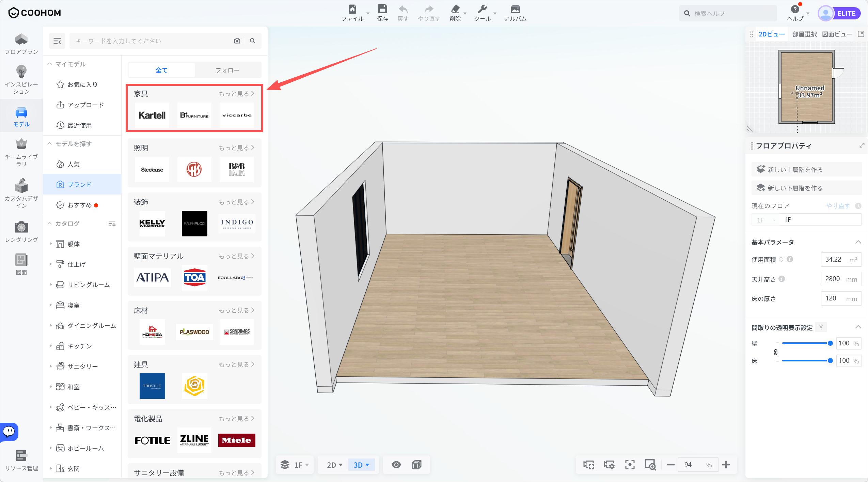Screen dimensions: 868x482
Task: Select the Miele brand thumbnail
Action: pyautogui.click(x=237, y=440)
